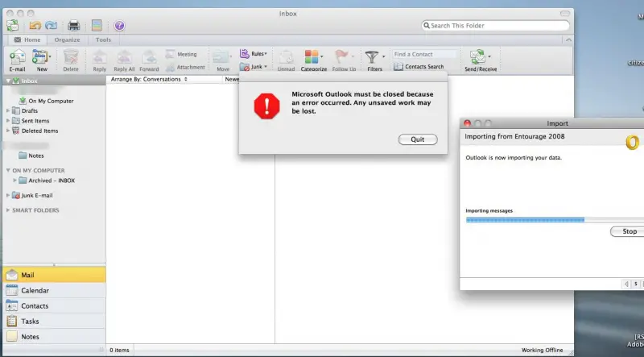Expand the SMART FOLDERS section
The height and width of the screenshot is (357, 644).
(x=8, y=210)
